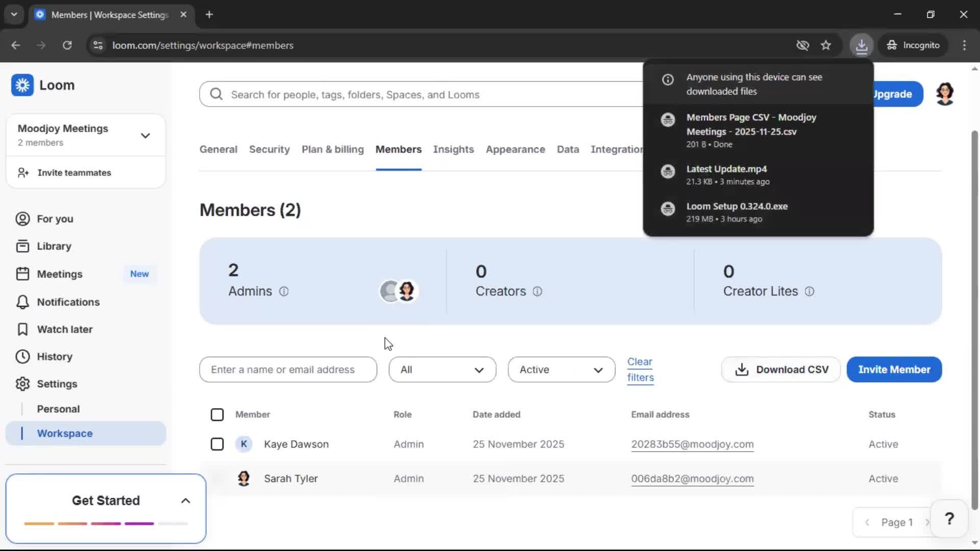The image size is (980, 551).
Task: Click the Download CSV button
Action: click(x=780, y=370)
